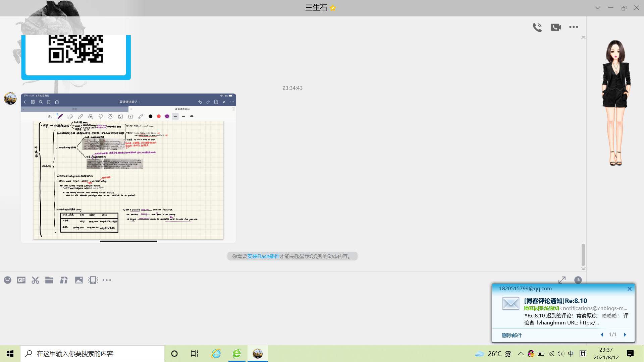Open more input toolbar options

point(107,280)
